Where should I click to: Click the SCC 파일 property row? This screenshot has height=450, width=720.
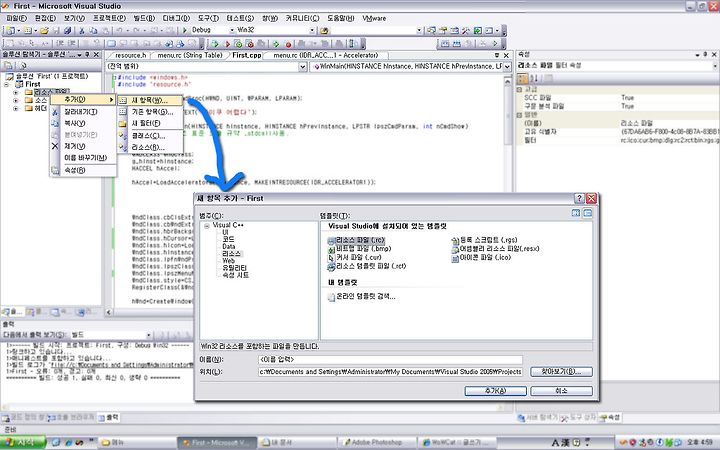(x=618, y=97)
